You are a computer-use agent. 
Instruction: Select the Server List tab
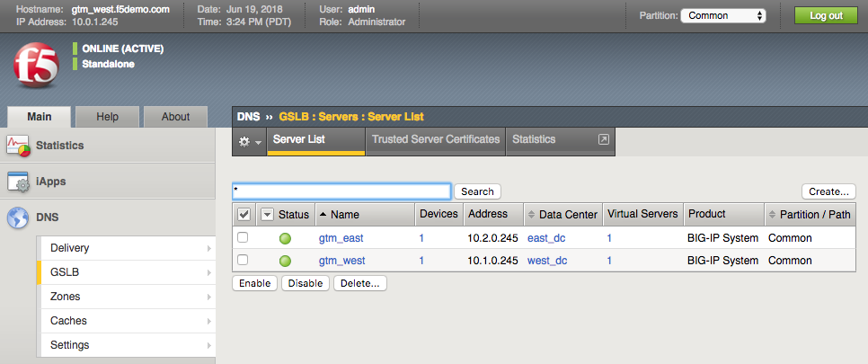coord(316,141)
